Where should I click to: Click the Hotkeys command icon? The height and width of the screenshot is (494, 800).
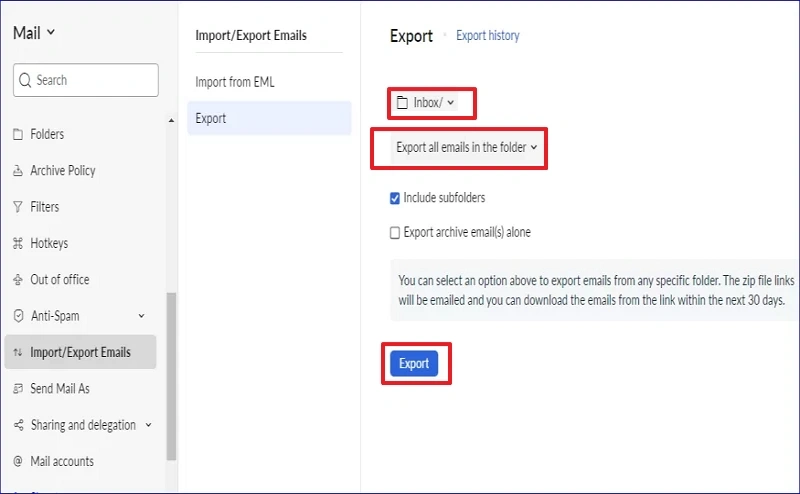18,244
